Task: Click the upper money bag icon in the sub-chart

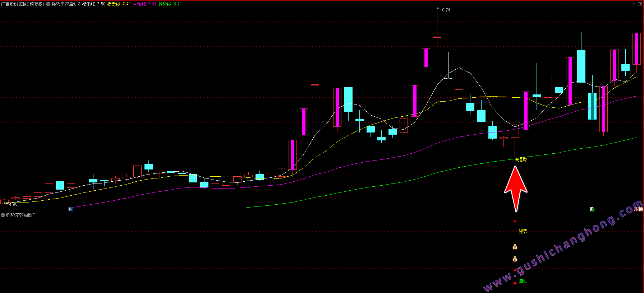Action: (x=515, y=247)
